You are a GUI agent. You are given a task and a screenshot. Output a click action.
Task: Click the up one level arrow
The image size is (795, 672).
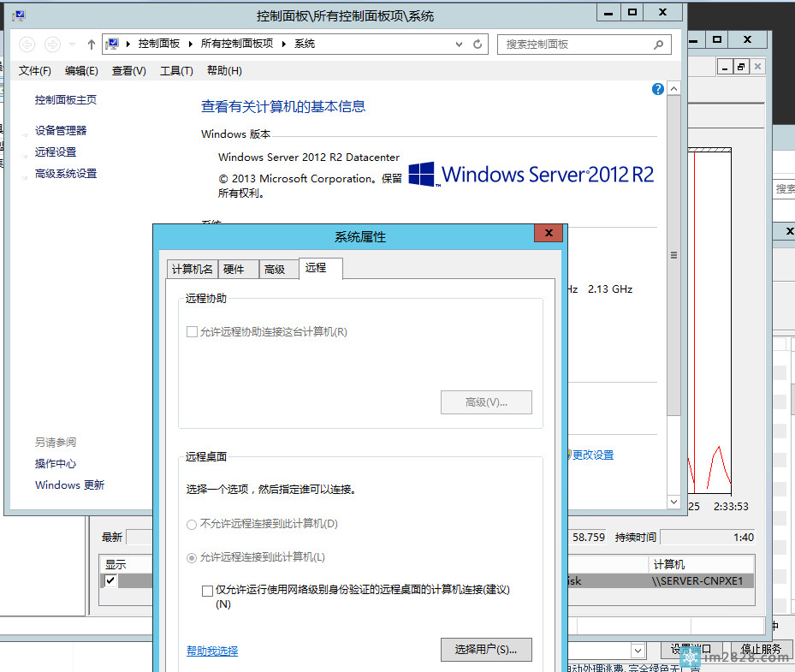92,45
